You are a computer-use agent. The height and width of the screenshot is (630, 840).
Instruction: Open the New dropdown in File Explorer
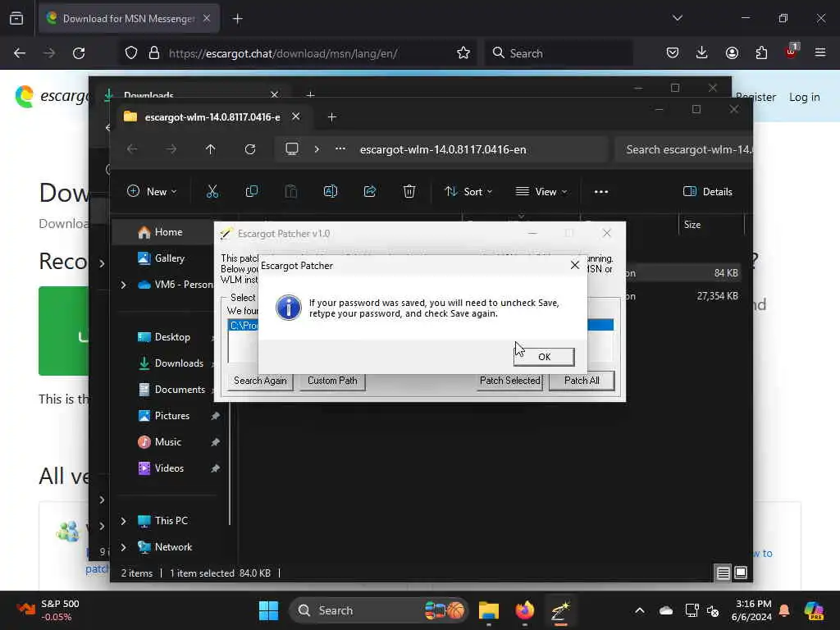(x=152, y=191)
